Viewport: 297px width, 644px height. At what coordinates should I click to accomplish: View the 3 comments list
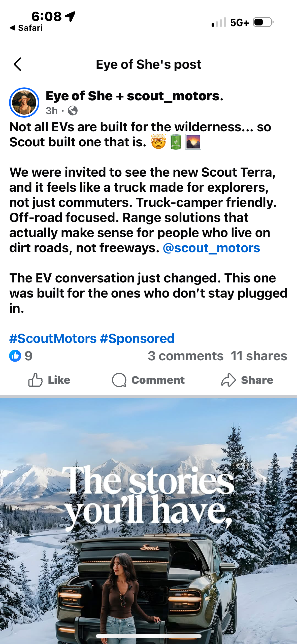186,356
